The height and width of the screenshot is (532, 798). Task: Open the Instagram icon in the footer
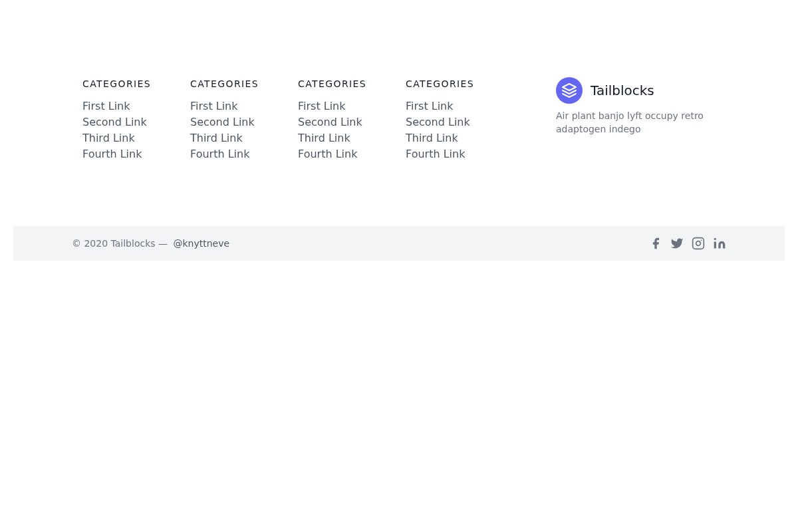698,243
